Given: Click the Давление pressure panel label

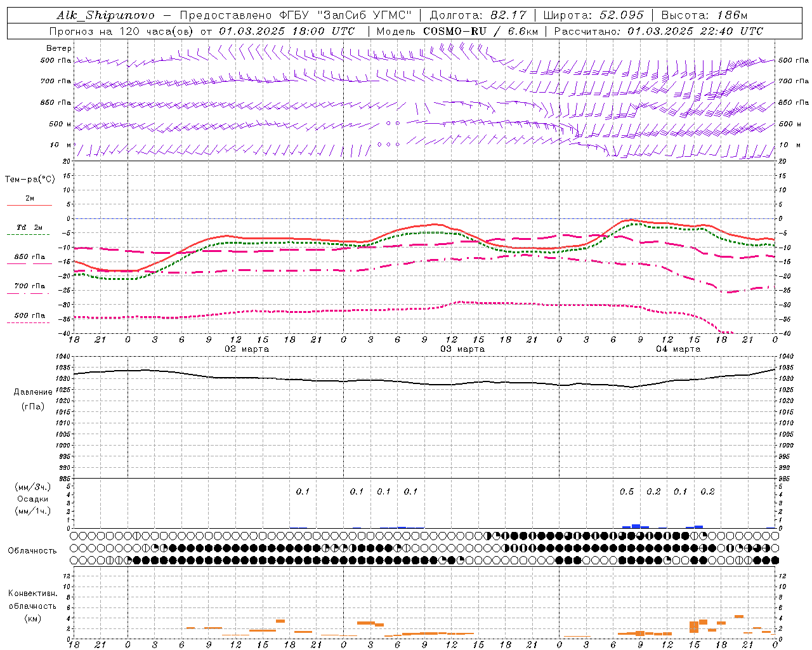Looking at the screenshot, I should (33, 392).
